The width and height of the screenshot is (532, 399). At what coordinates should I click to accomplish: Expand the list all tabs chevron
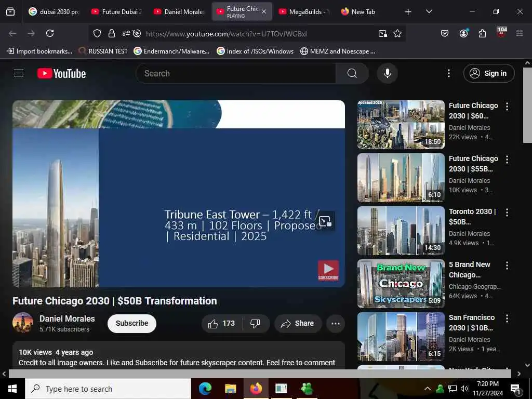click(x=429, y=11)
